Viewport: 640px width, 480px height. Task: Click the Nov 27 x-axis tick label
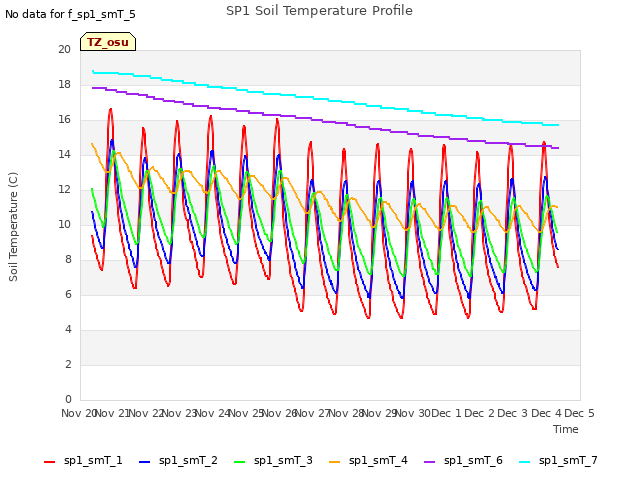point(312,413)
